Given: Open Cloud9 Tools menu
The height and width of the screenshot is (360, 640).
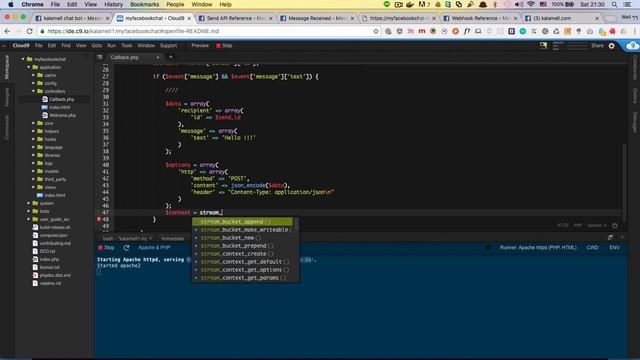Looking at the screenshot, I should (x=127, y=46).
